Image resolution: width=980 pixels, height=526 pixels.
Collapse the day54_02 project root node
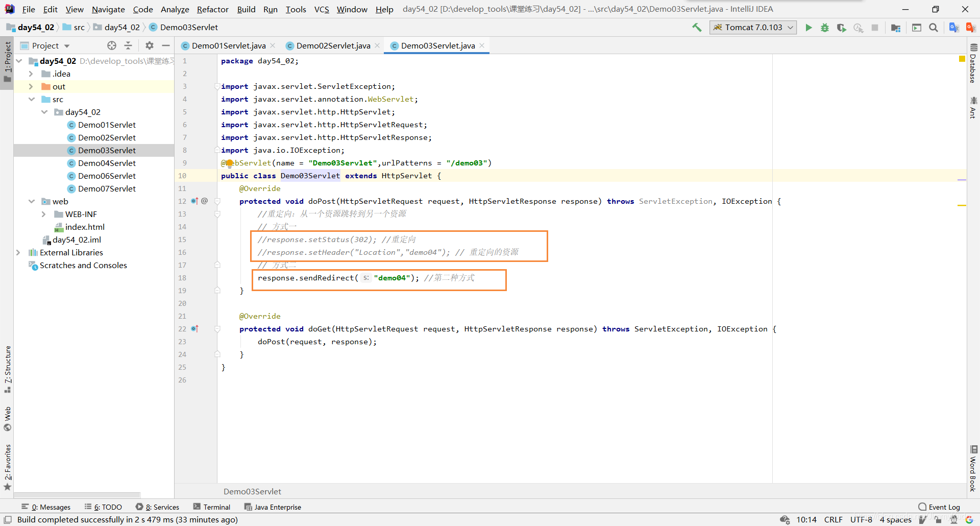pos(19,61)
